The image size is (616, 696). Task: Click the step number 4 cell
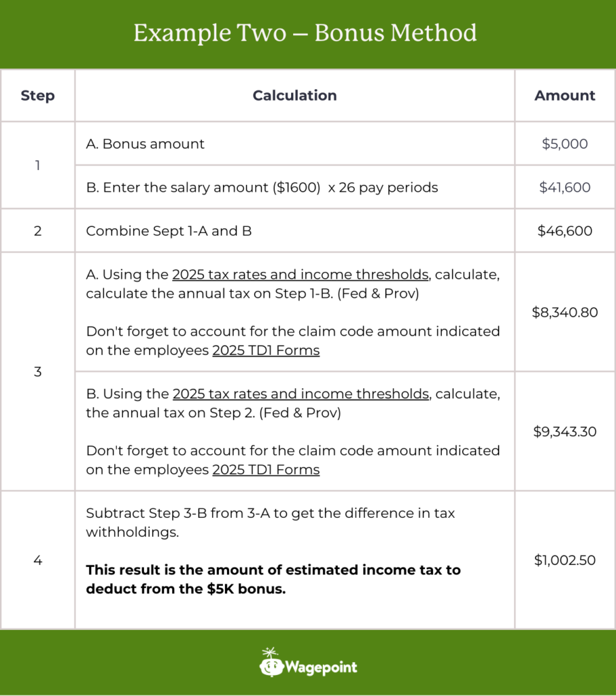37,561
